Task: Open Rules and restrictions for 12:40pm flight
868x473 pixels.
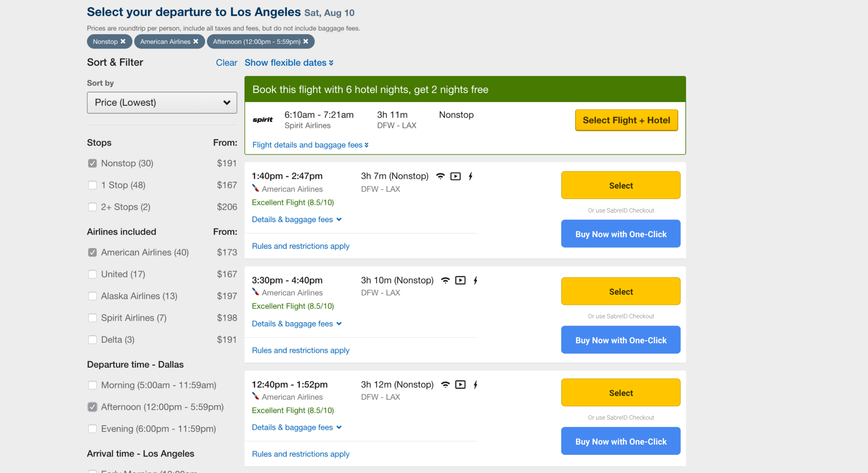Action: (301, 454)
